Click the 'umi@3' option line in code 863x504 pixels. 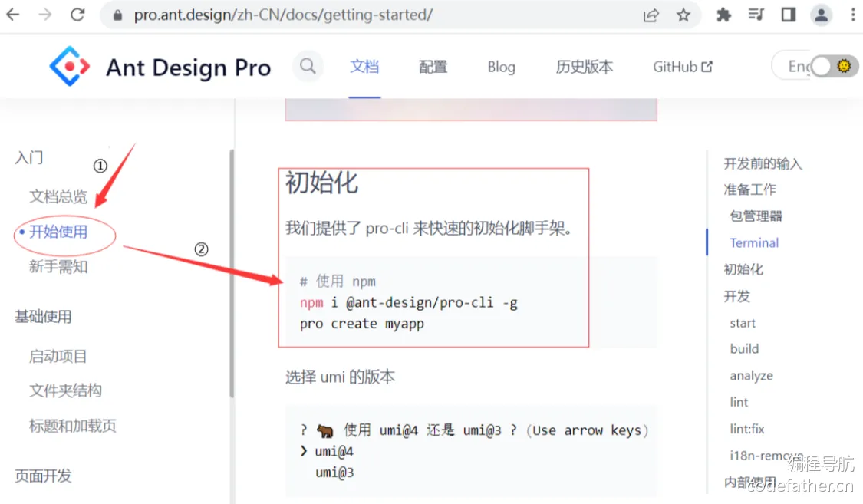coord(334,472)
